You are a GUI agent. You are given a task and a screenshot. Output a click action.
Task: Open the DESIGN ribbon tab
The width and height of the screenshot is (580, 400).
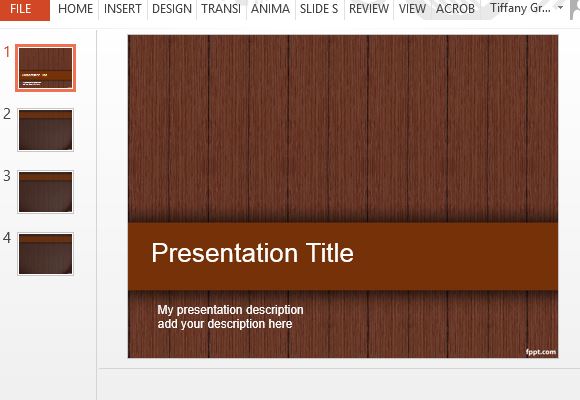[172, 9]
